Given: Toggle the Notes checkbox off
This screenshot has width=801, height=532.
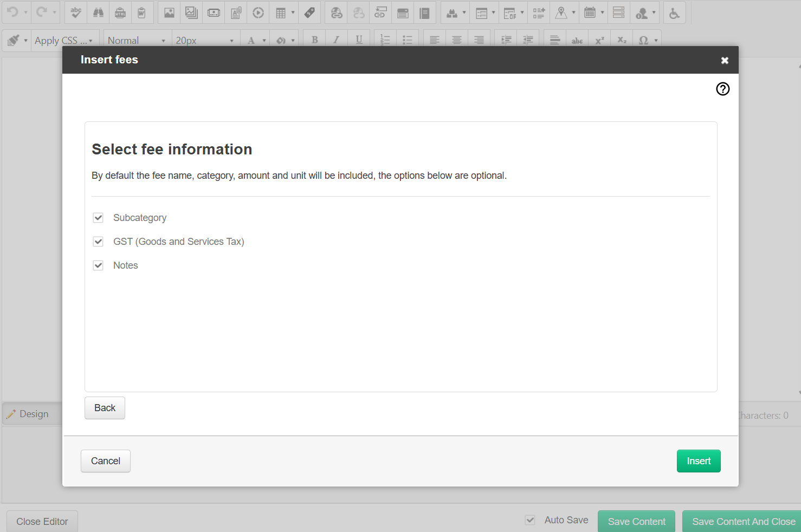Looking at the screenshot, I should coord(98,265).
